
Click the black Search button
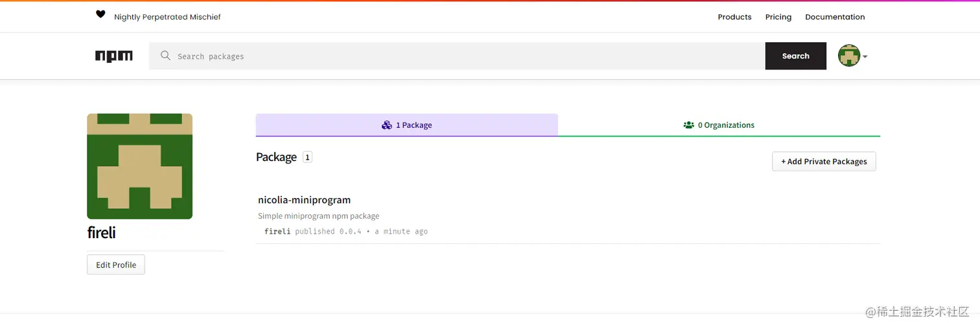click(x=796, y=56)
